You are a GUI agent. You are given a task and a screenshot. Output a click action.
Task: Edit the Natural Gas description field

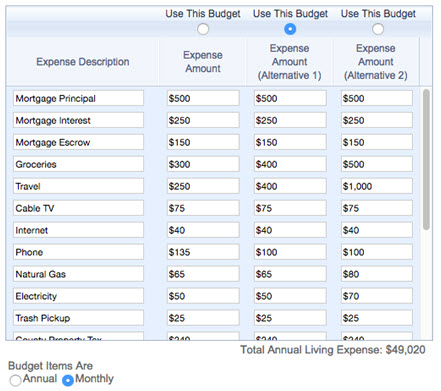[78, 274]
